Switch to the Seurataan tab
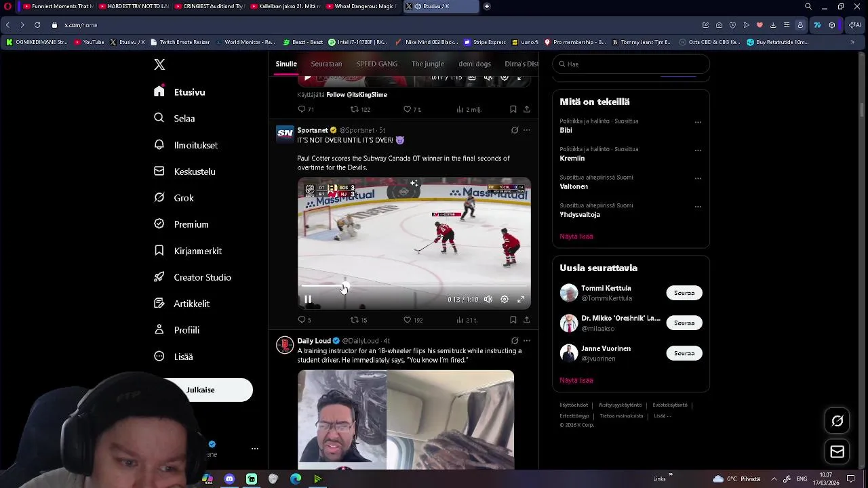Image resolution: width=868 pixels, height=488 pixels. [x=326, y=64]
